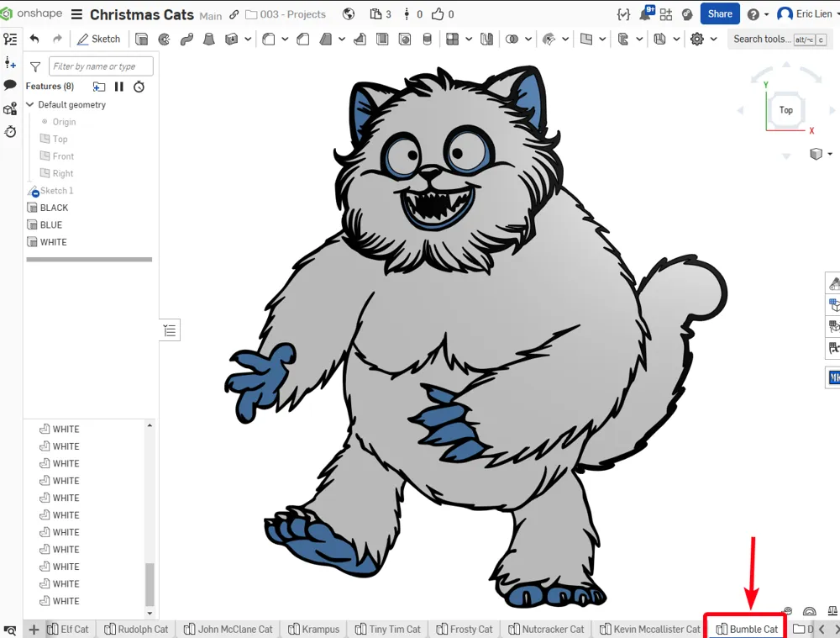Open the Boolean tool dropdown arrow
This screenshot has height=638, width=840.
pos(528,40)
